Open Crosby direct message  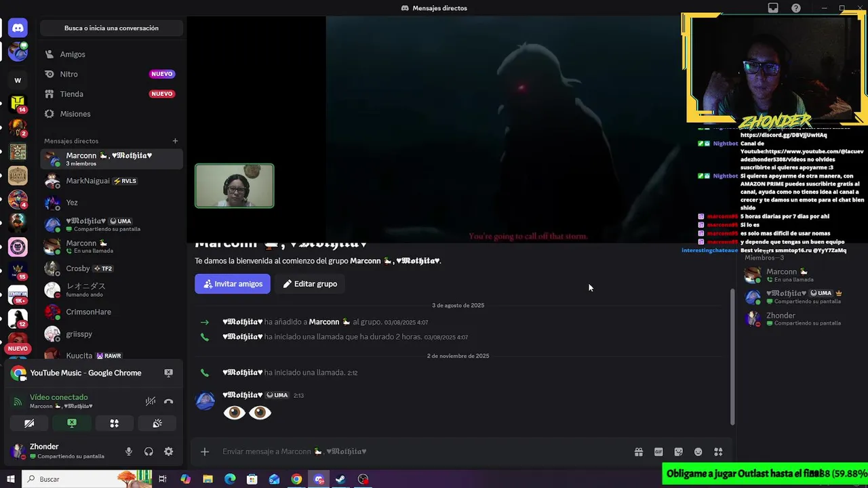(111, 268)
